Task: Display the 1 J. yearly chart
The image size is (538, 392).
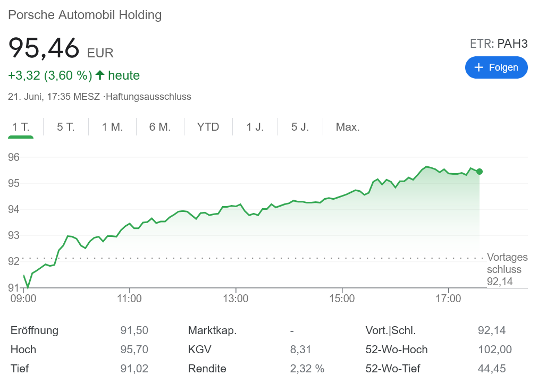Action: pyautogui.click(x=255, y=127)
